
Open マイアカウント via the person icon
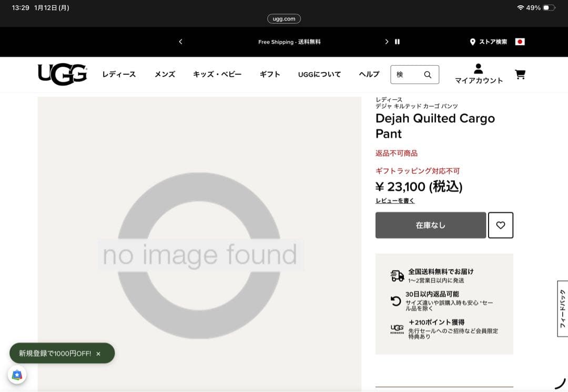[x=478, y=70]
